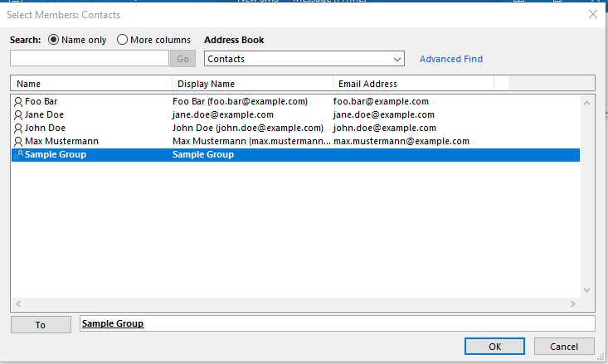Image resolution: width=608 pixels, height=364 pixels.
Task: Open the Address Book Contacts dropdown
Action: (x=304, y=59)
